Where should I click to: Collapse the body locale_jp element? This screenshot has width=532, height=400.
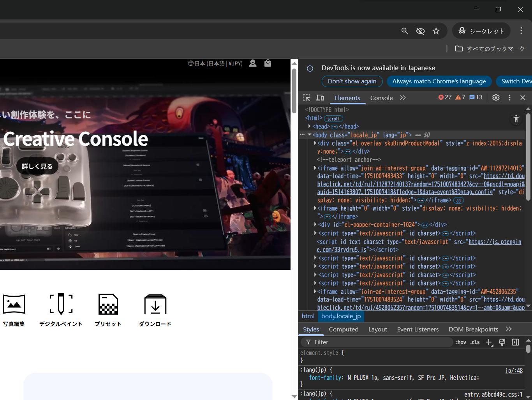pyautogui.click(x=310, y=135)
